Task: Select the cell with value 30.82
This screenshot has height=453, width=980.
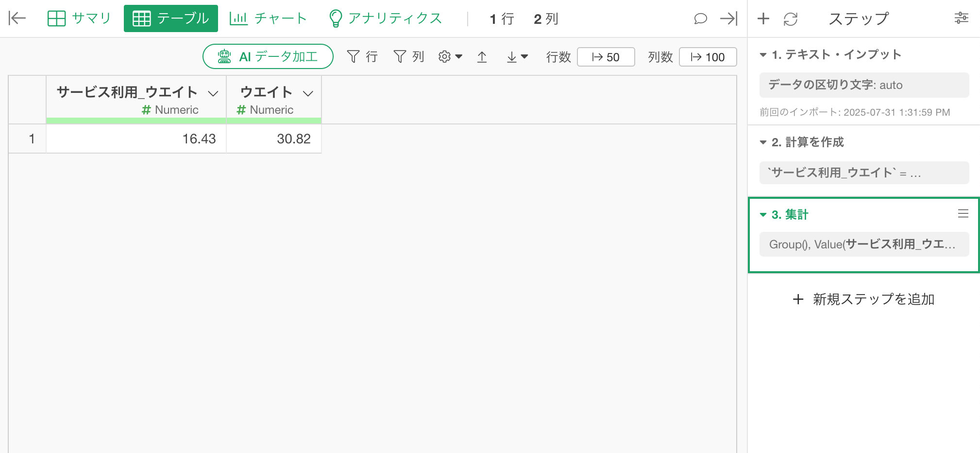Action: pyautogui.click(x=274, y=139)
